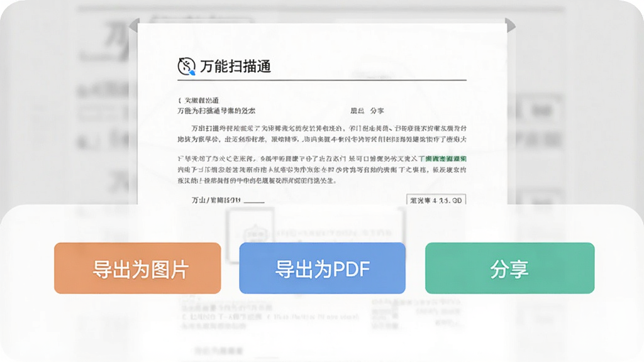
Task: Click the 导出为图片 button
Action: coord(138,268)
